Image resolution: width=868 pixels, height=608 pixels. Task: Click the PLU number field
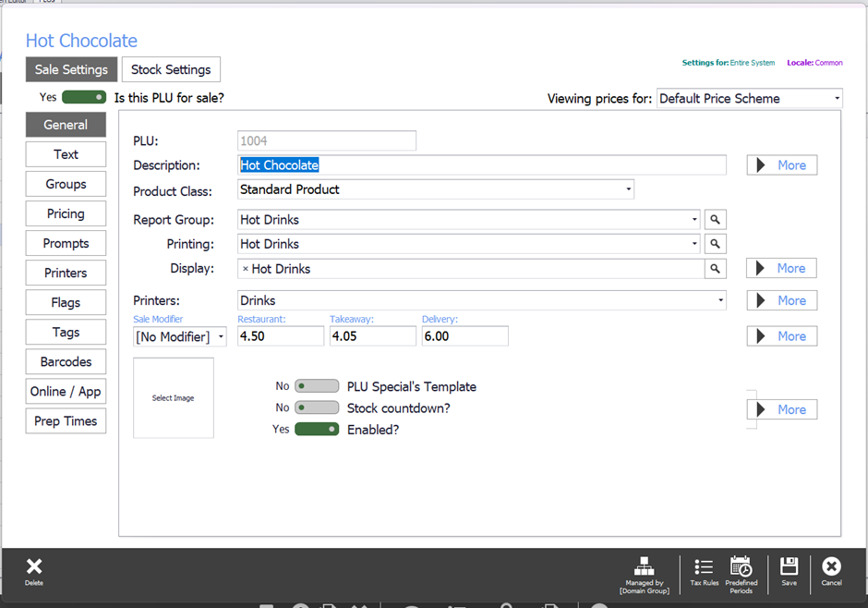tap(327, 140)
